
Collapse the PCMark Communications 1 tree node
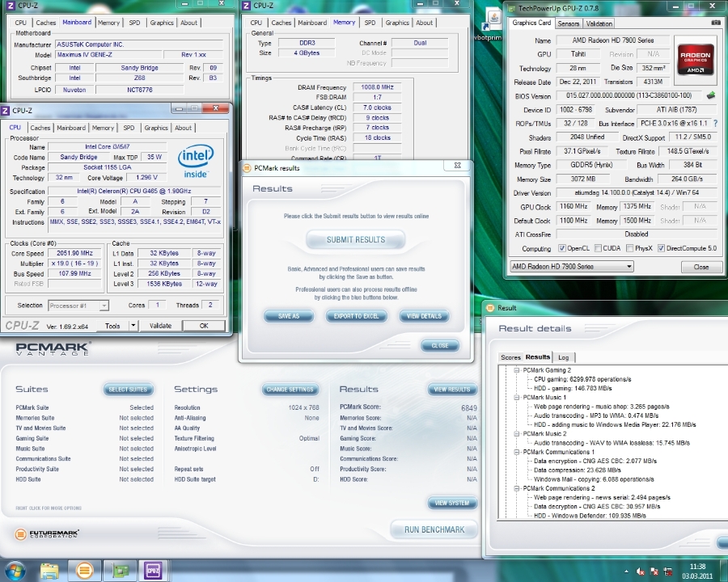[x=516, y=452]
